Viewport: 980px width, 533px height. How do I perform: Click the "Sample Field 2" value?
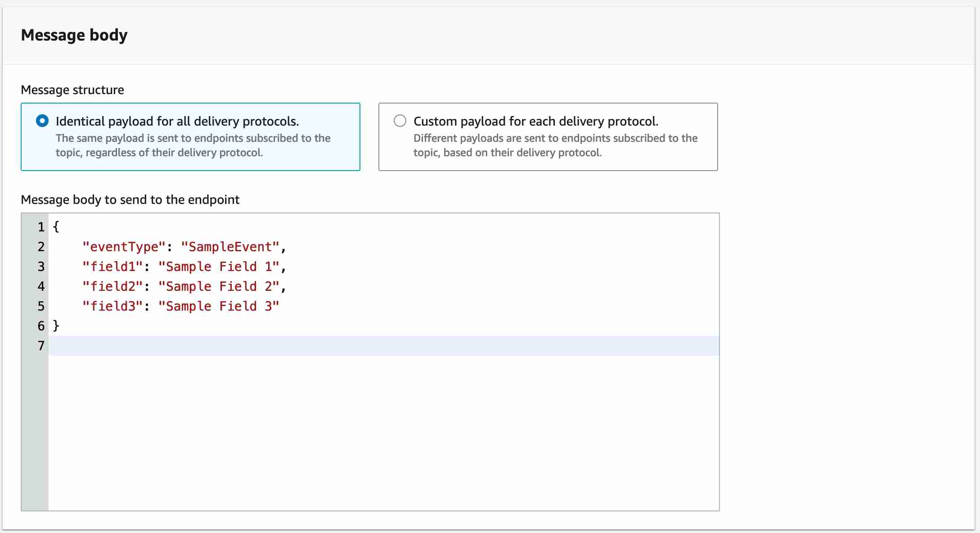click(219, 286)
